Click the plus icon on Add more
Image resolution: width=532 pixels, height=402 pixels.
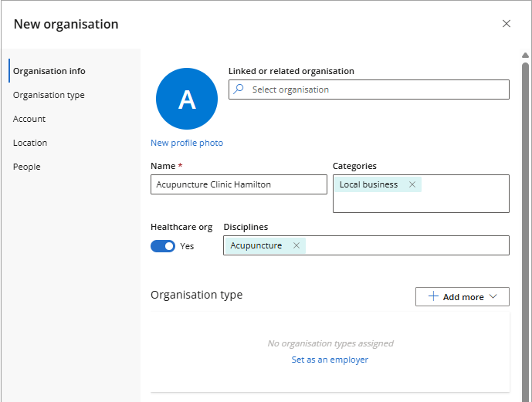(x=433, y=296)
